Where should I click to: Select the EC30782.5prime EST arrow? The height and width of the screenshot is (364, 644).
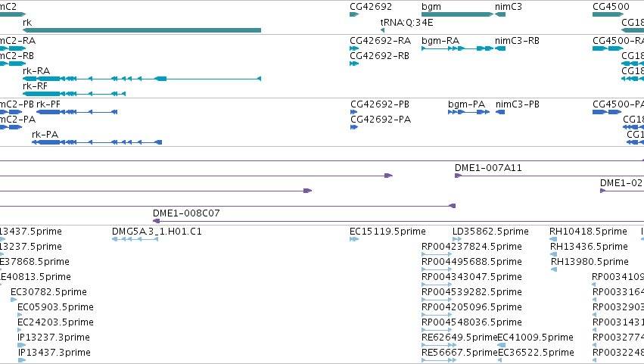pyautogui.click(x=14, y=300)
